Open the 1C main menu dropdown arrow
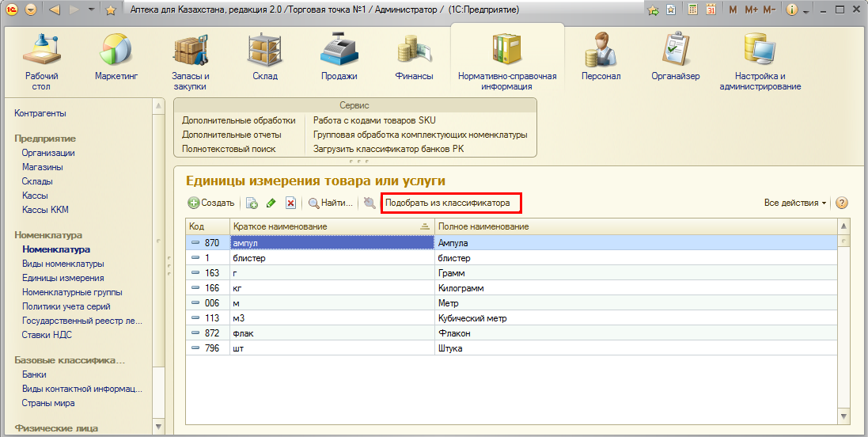The width and height of the screenshot is (868, 437). click(x=31, y=10)
